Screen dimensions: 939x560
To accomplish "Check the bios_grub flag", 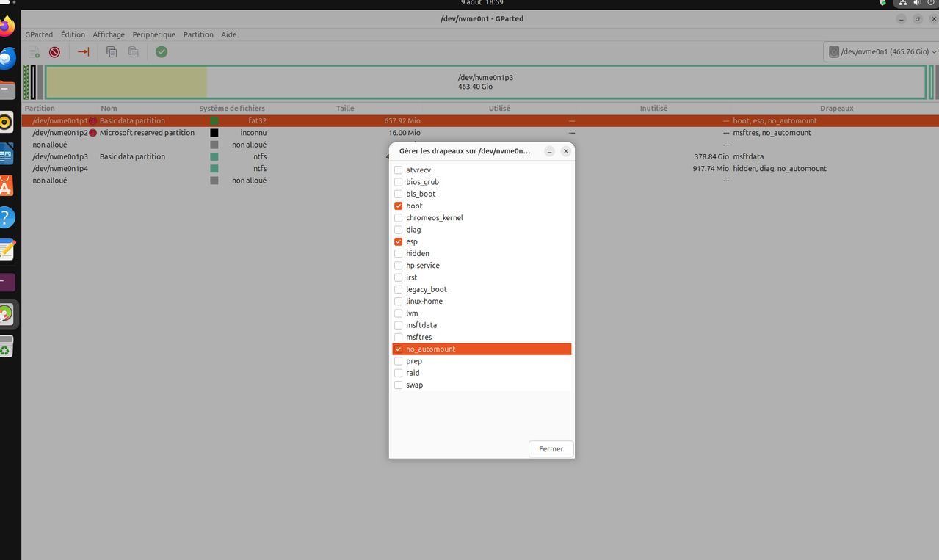I will pos(399,182).
